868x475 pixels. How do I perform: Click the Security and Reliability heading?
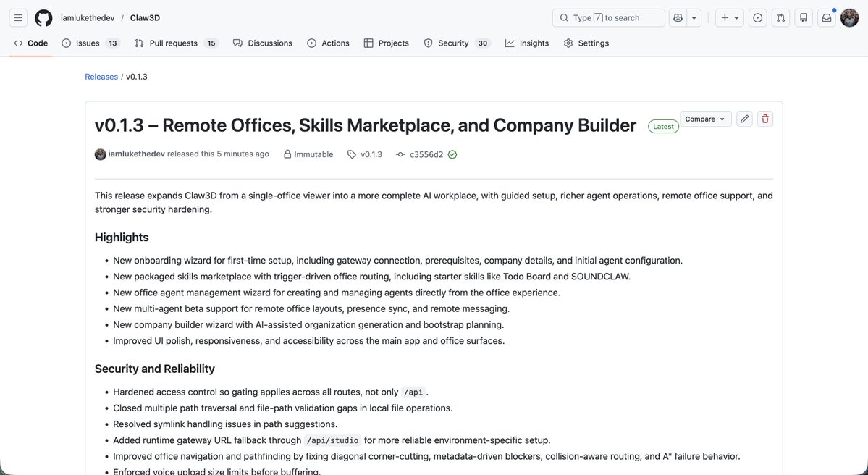coord(154,369)
